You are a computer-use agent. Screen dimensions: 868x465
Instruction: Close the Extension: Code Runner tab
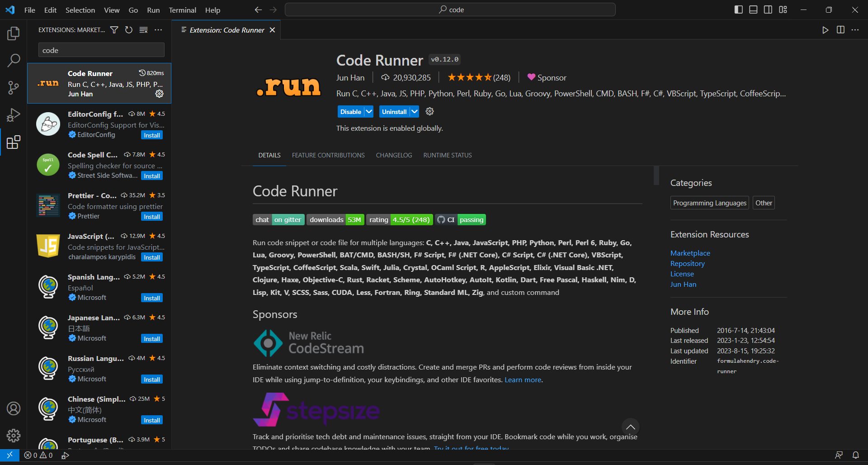click(x=272, y=30)
